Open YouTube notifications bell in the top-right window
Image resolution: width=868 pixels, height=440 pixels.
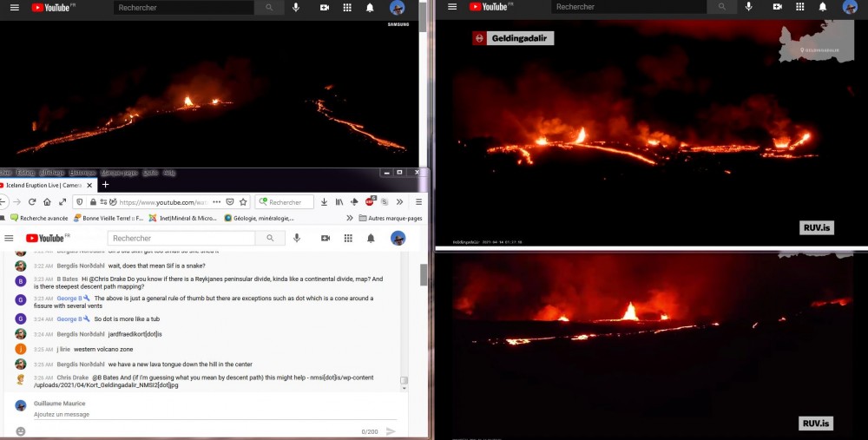point(822,7)
